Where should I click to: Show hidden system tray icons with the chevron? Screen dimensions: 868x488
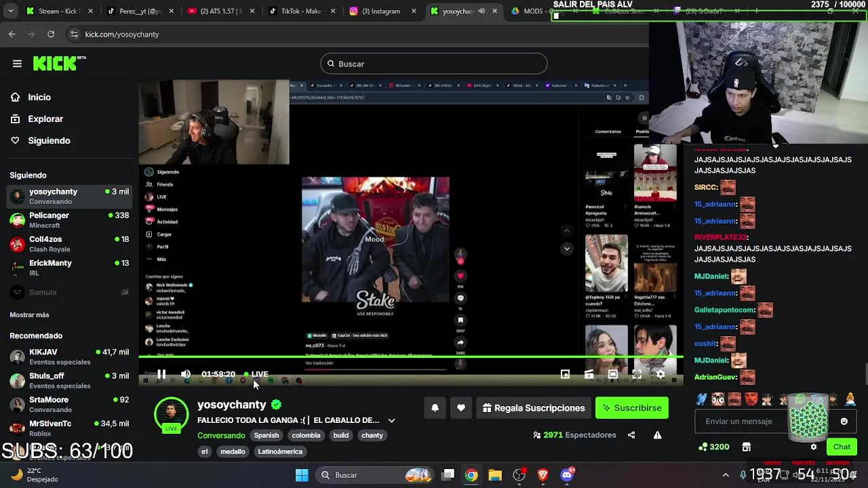click(x=726, y=475)
